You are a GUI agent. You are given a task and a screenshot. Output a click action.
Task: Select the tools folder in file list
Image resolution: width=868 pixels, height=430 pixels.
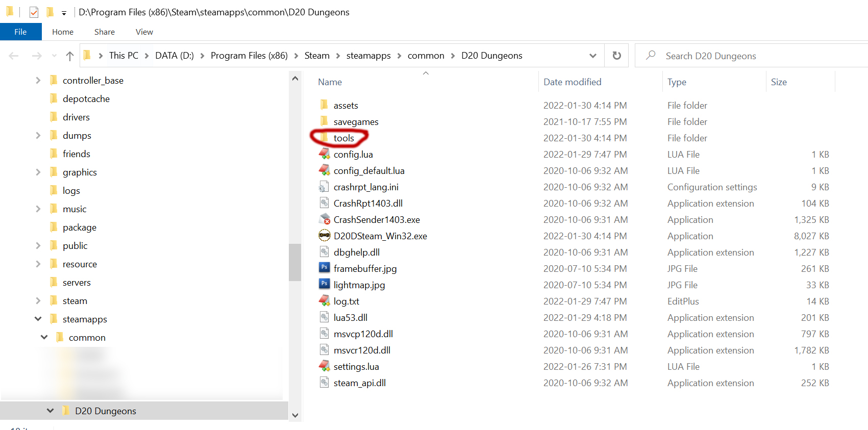[x=344, y=138]
